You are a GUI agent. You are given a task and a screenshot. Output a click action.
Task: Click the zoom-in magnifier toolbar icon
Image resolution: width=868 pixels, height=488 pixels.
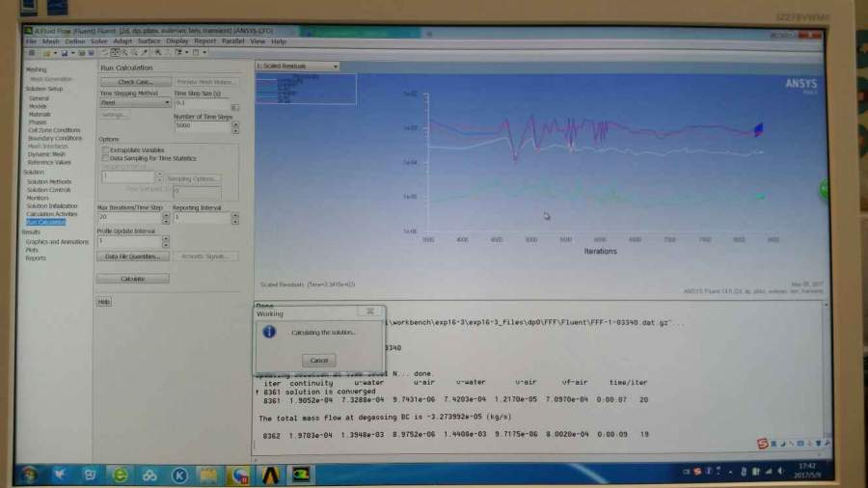pyautogui.click(x=125, y=53)
